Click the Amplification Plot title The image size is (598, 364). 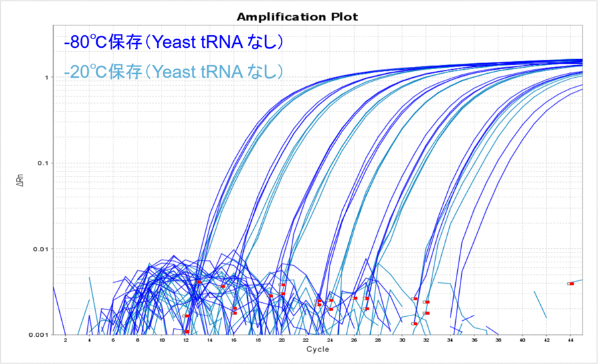pyautogui.click(x=297, y=17)
